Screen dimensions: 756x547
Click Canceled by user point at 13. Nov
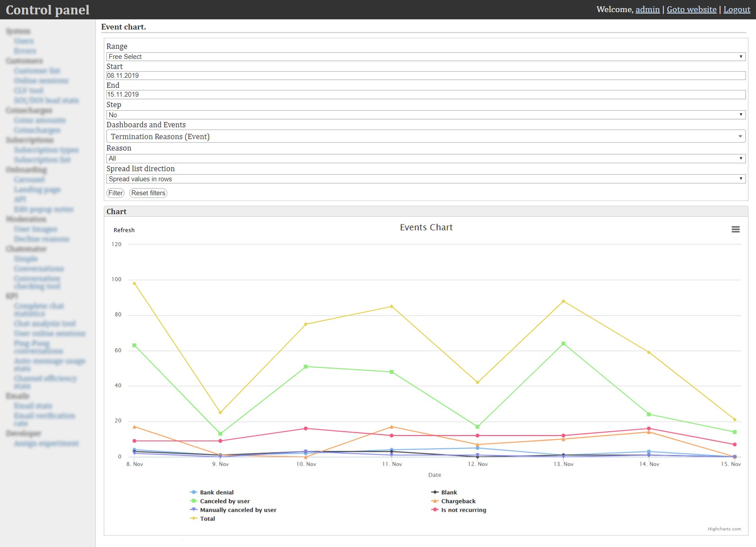tap(563, 344)
